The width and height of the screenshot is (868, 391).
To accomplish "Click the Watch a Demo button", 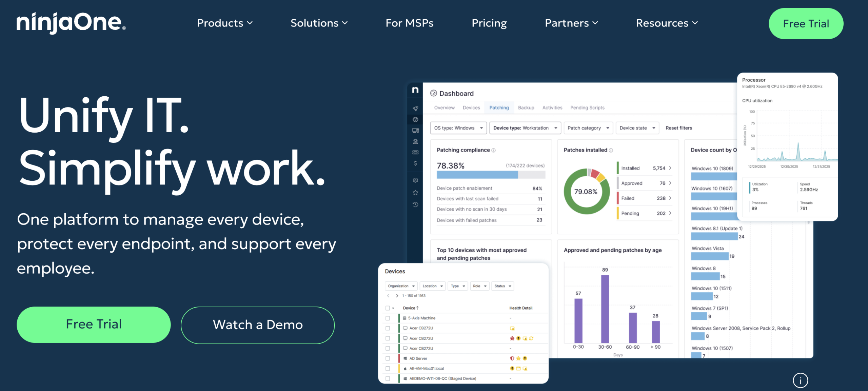I will coord(258,325).
